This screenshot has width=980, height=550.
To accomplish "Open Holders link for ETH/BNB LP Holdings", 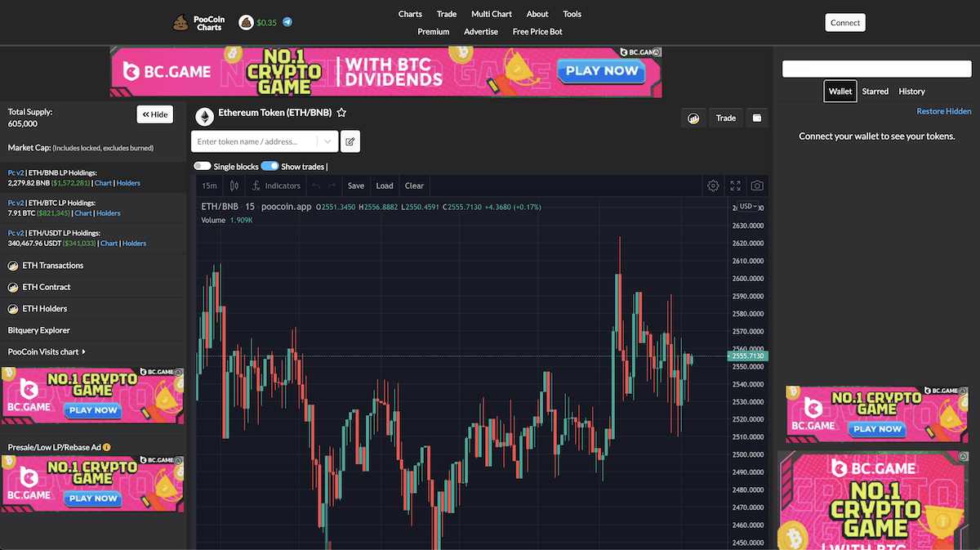I will pyautogui.click(x=128, y=183).
